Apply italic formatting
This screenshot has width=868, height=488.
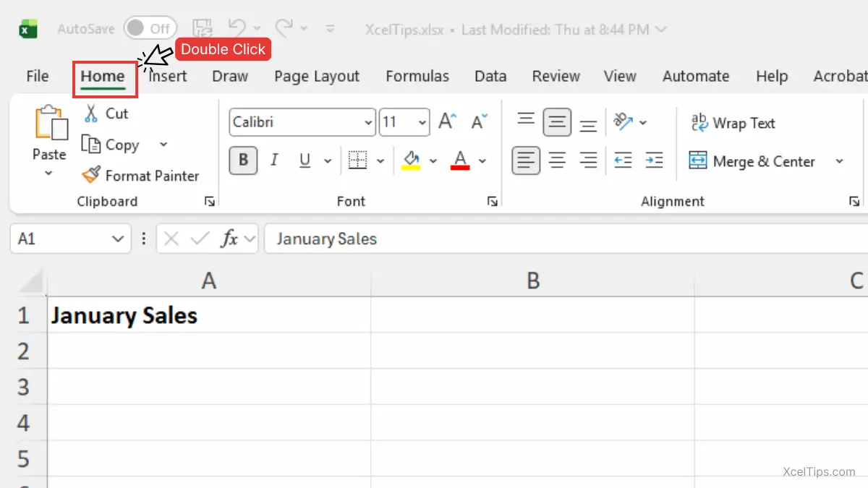274,160
